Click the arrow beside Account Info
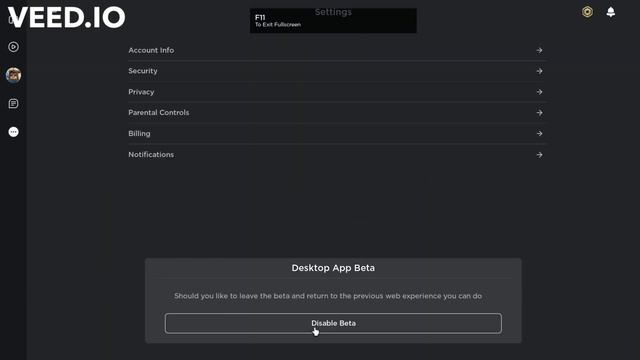The height and width of the screenshot is (360, 640). point(539,50)
